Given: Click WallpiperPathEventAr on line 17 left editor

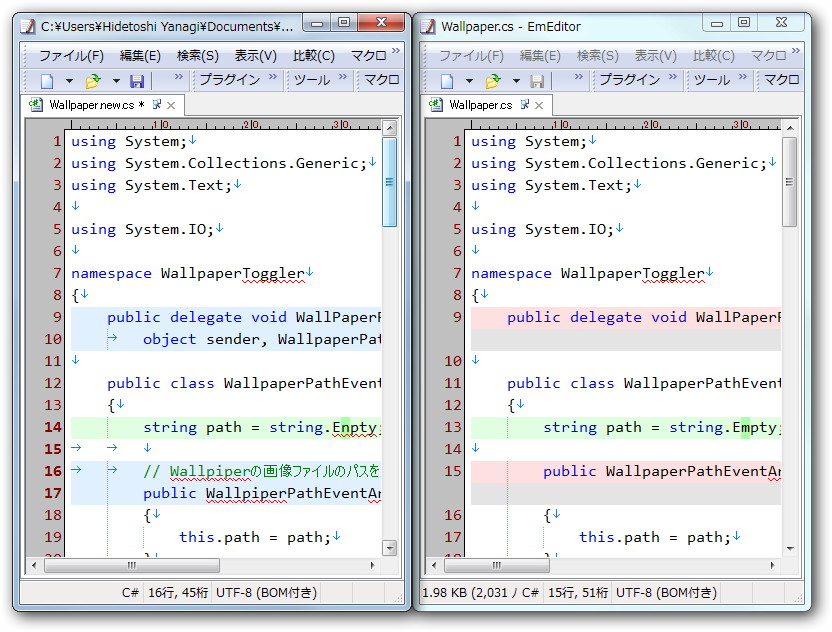Looking at the screenshot, I should 293,494.
